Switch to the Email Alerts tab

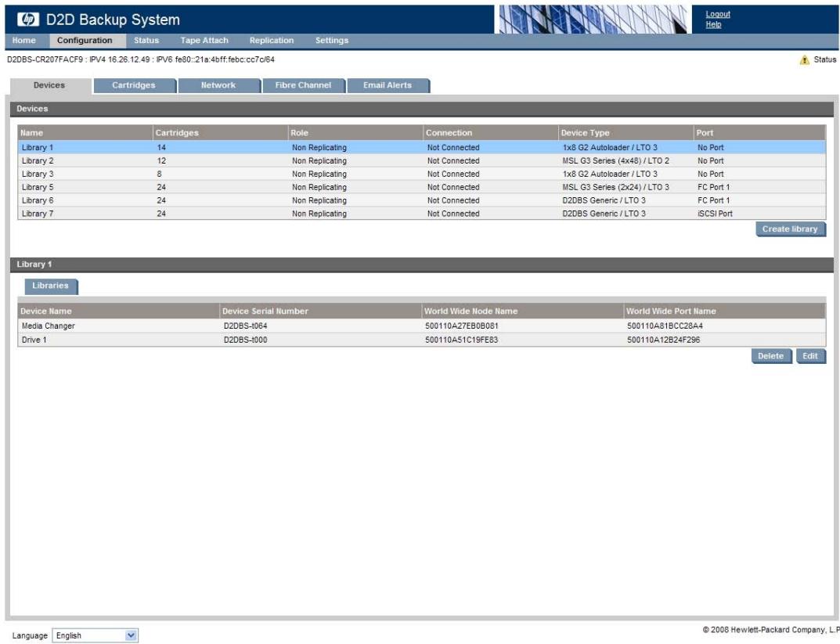(x=388, y=85)
